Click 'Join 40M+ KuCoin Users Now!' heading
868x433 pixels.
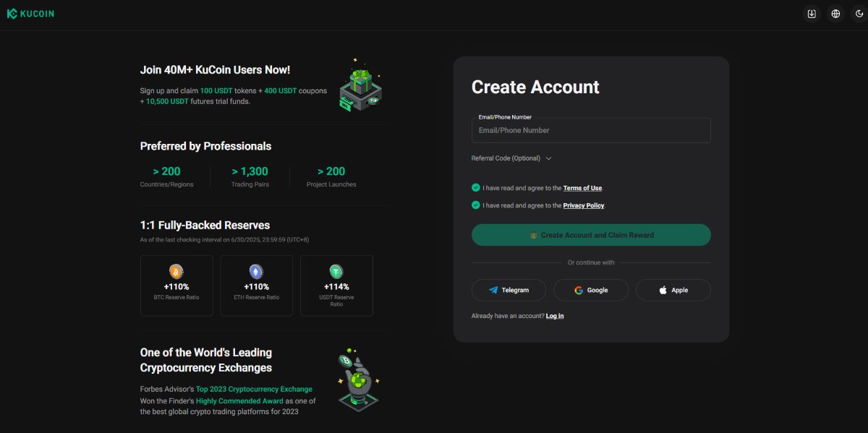[215, 70]
